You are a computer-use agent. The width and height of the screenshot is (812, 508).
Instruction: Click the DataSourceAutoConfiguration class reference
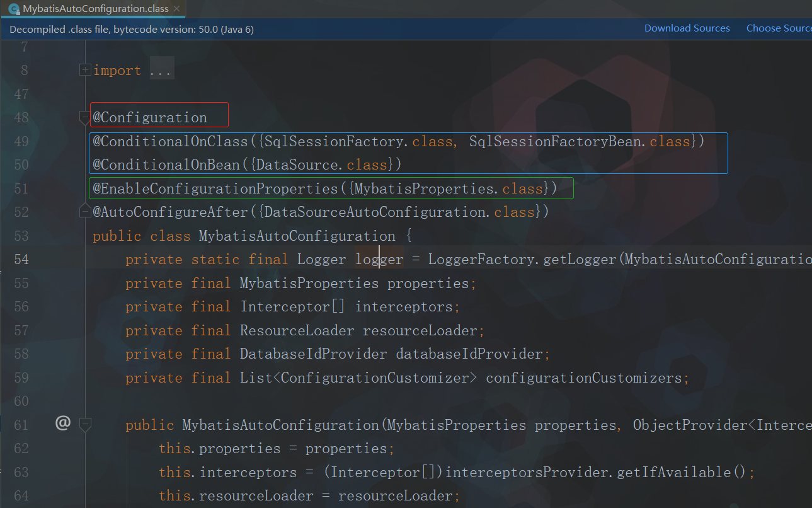[375, 212]
